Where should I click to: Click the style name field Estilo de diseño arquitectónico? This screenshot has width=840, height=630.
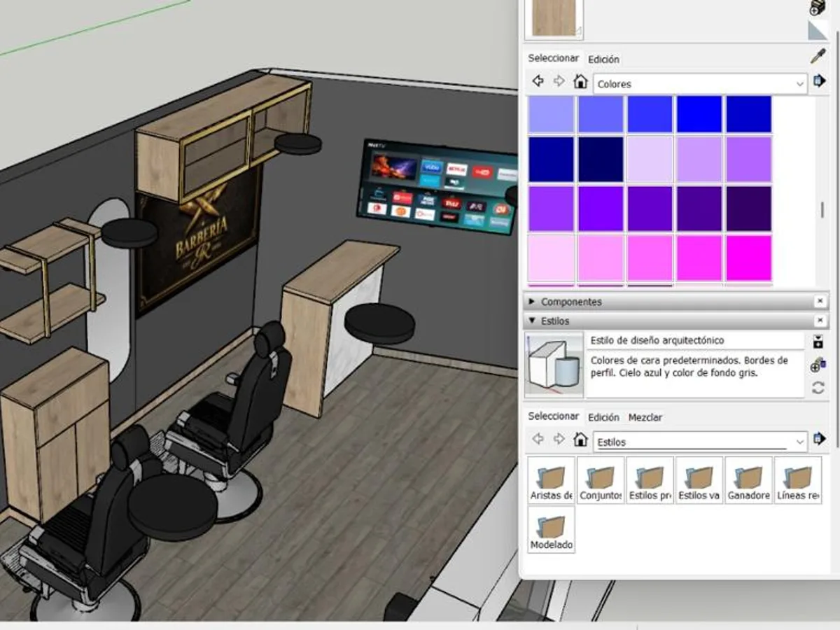coord(696,341)
